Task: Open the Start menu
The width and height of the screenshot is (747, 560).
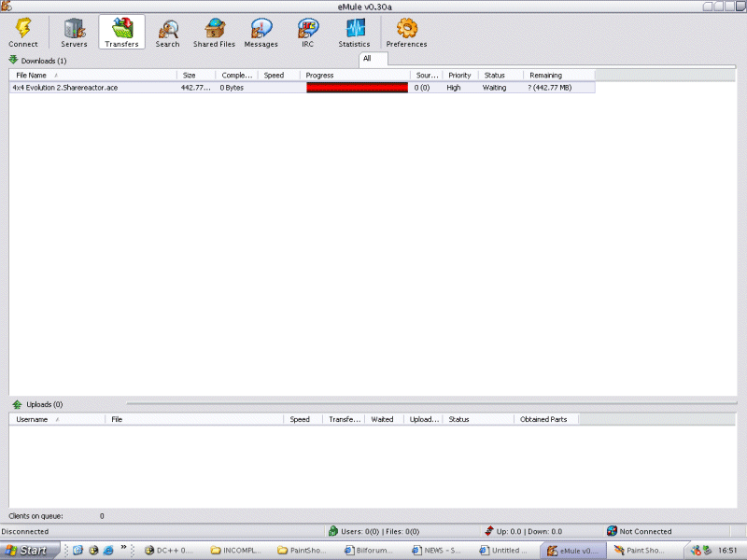Action: click(30, 551)
